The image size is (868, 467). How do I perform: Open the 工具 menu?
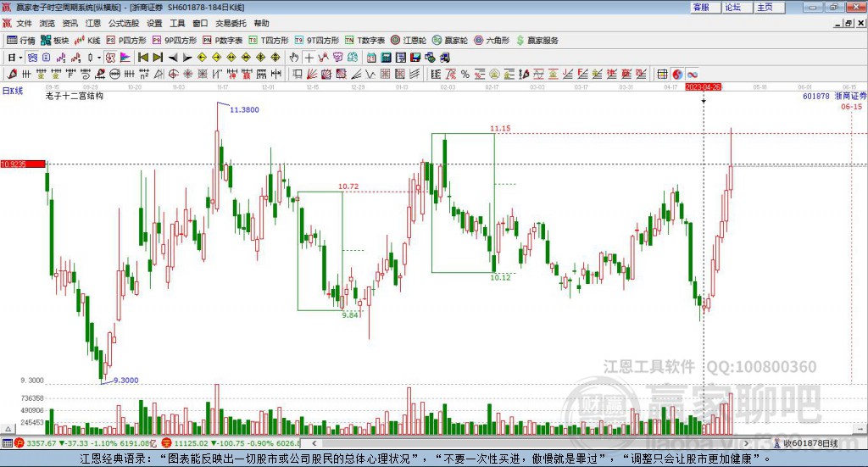tap(177, 23)
